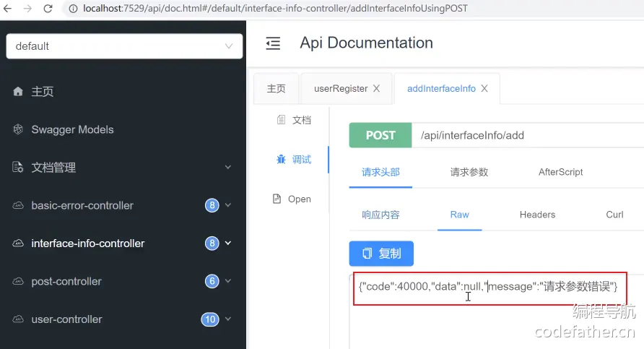Collapse sidebar with menu fold icon
644x349 pixels.
(273, 43)
